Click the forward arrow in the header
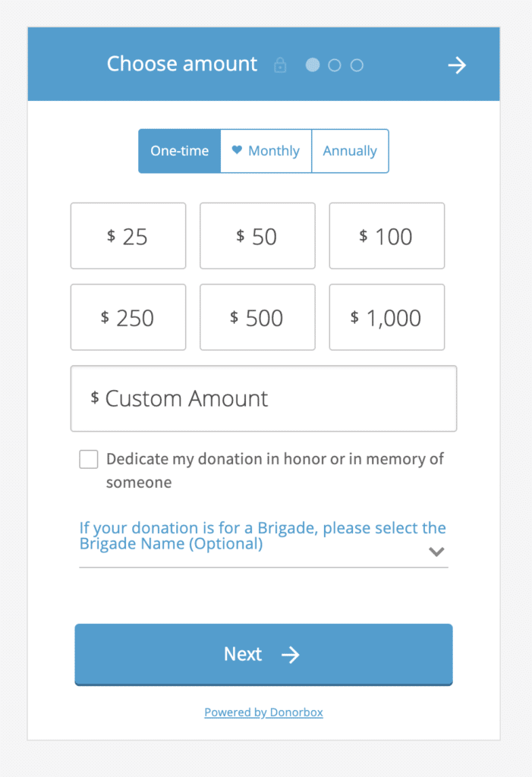The image size is (532, 777). tap(456, 65)
